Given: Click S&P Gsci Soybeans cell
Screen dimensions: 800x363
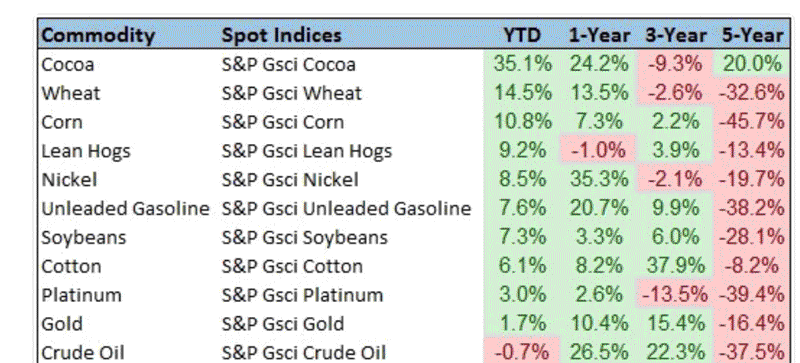Looking at the screenshot, I should pos(305,237).
